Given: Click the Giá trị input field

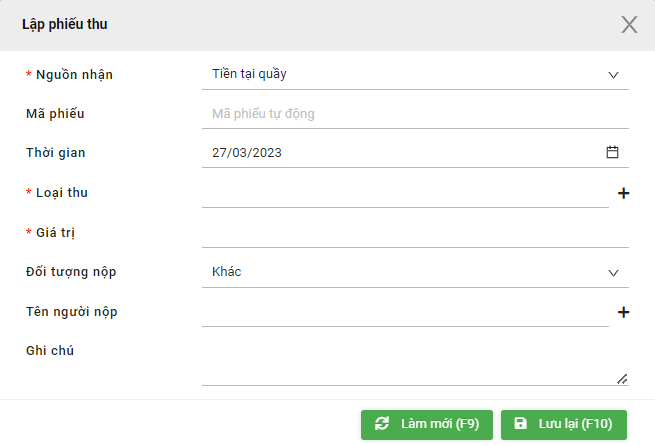Looking at the screenshot, I should 415,233.
